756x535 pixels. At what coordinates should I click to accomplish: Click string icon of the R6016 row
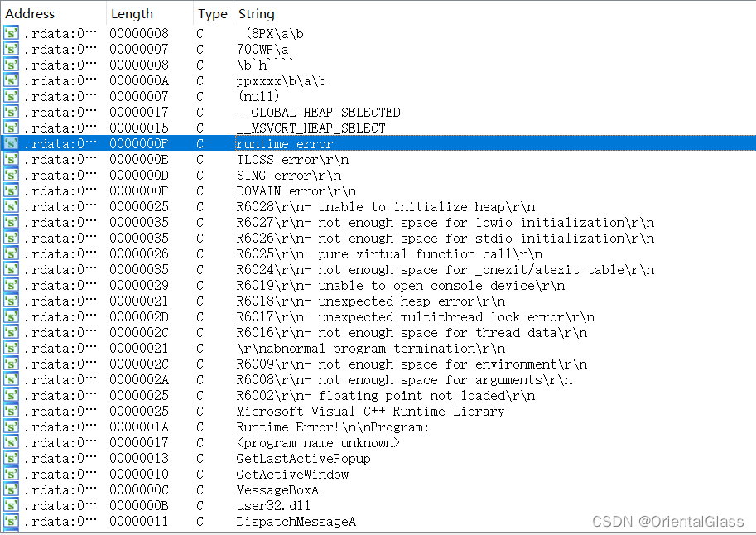[x=11, y=333]
